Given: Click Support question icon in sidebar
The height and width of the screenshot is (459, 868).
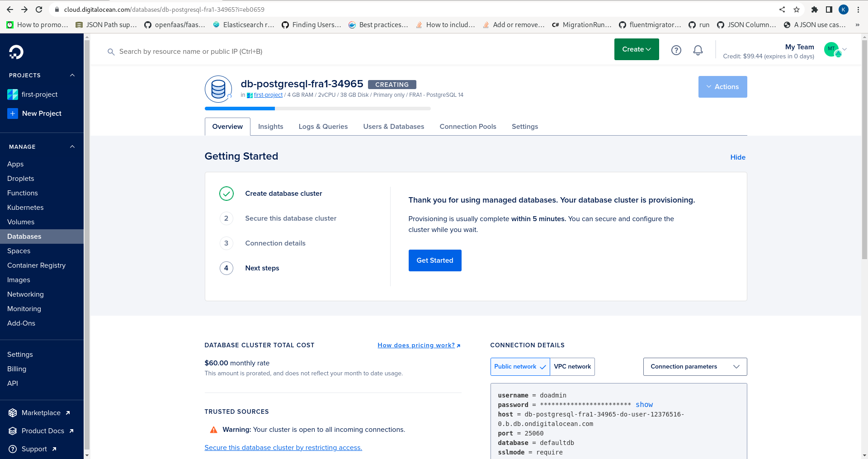Looking at the screenshot, I should click(13, 449).
